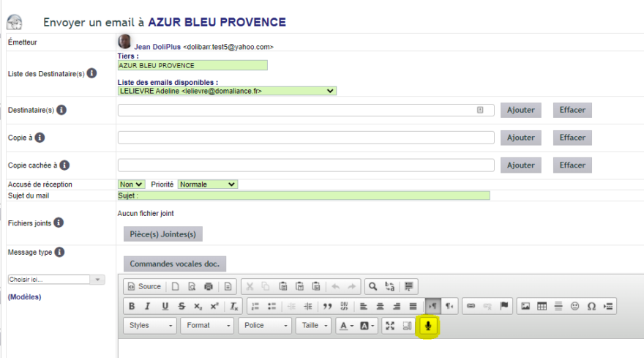The width and height of the screenshot is (644, 358).
Task: Toggle underline formatting
Action: click(x=165, y=306)
